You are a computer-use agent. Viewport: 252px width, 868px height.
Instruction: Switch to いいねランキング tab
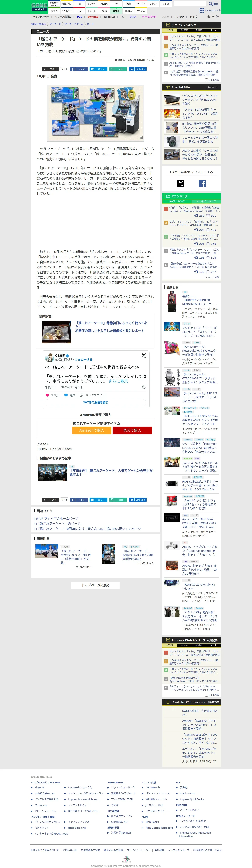(x=206, y=201)
